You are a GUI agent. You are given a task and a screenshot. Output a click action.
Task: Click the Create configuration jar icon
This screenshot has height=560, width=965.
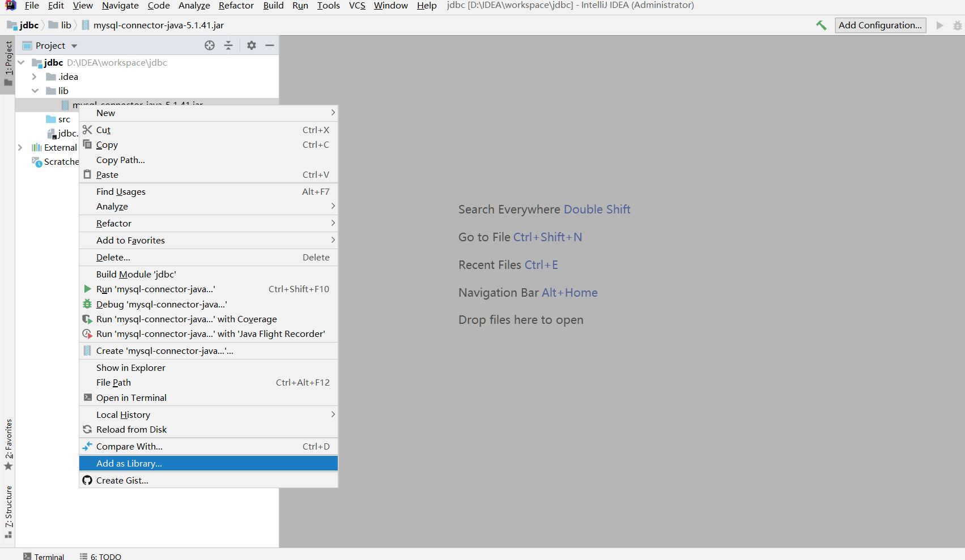pyautogui.click(x=87, y=350)
